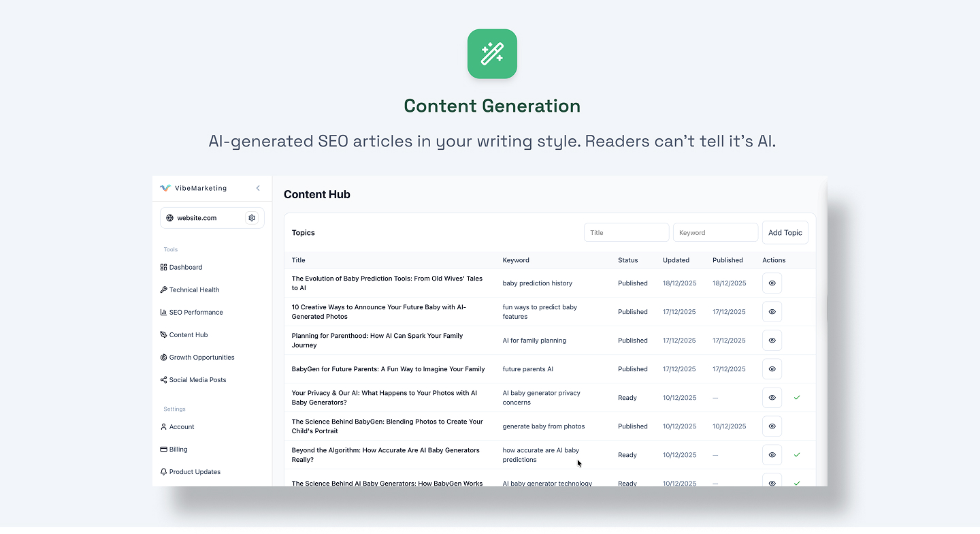Image resolution: width=980 pixels, height=534 pixels.
Task: Open the Account settings page
Action: (181, 426)
